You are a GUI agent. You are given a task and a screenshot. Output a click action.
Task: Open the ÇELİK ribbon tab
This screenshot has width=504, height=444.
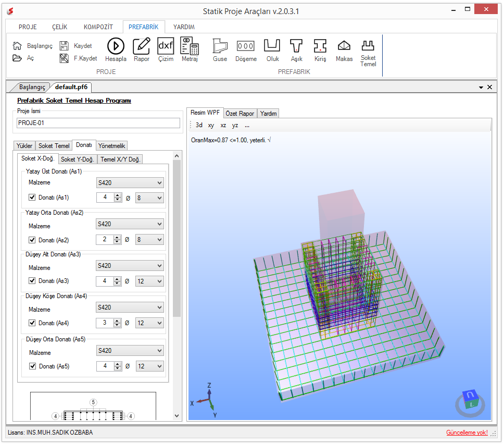(x=60, y=27)
